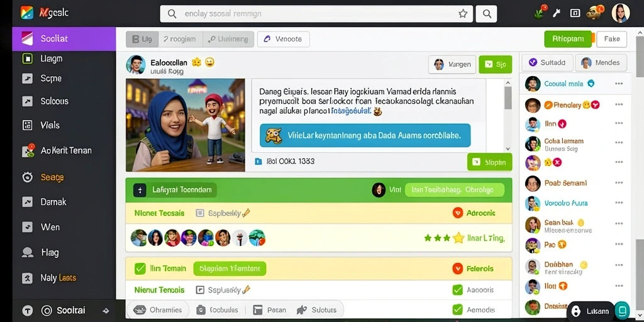644x322 pixels.
Task: Click the magnifier search button beside search bar
Action: [487, 14]
